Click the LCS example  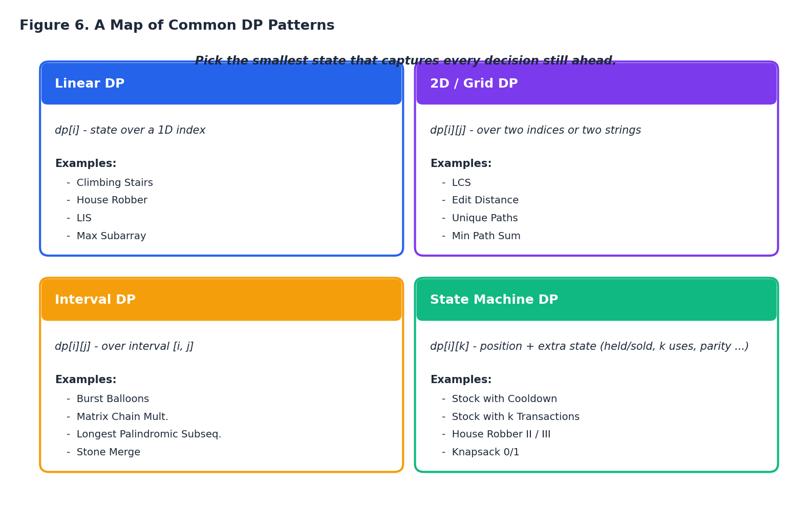pos(461,183)
